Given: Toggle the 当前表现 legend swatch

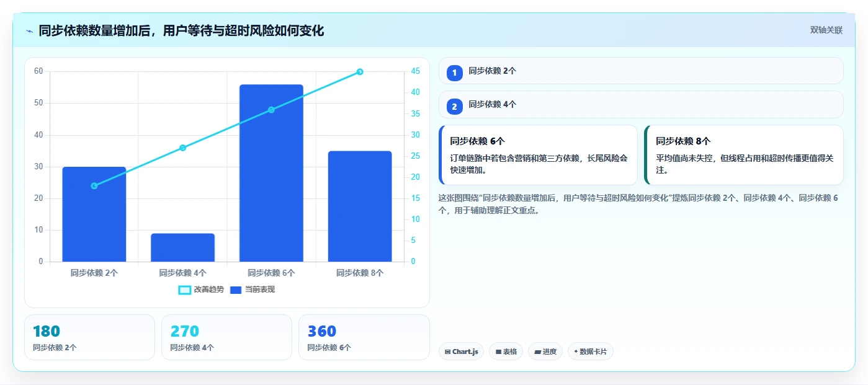Looking at the screenshot, I should pyautogui.click(x=236, y=290).
